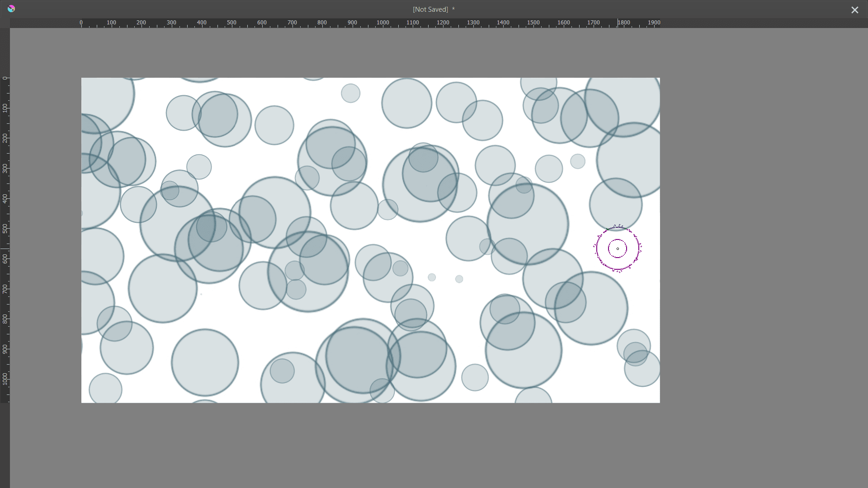
Task: Click the 1500 mark on horizontal ruler
Action: click(x=533, y=23)
